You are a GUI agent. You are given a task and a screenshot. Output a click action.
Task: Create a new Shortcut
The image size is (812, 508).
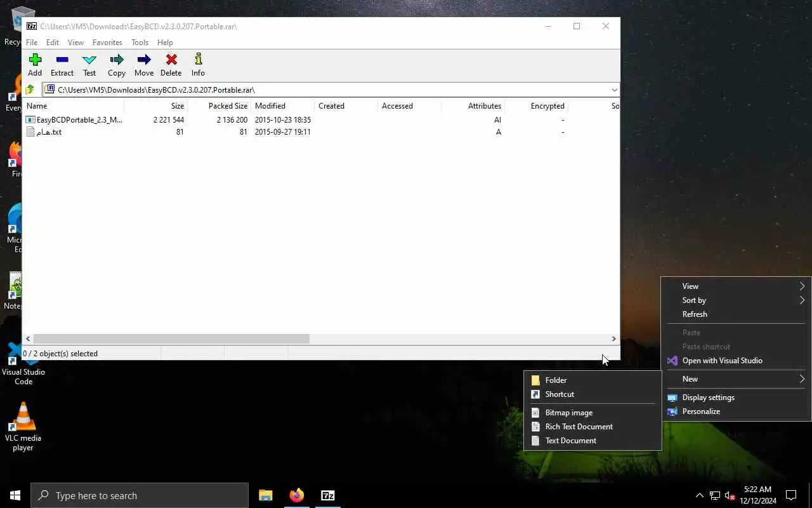[593, 394]
